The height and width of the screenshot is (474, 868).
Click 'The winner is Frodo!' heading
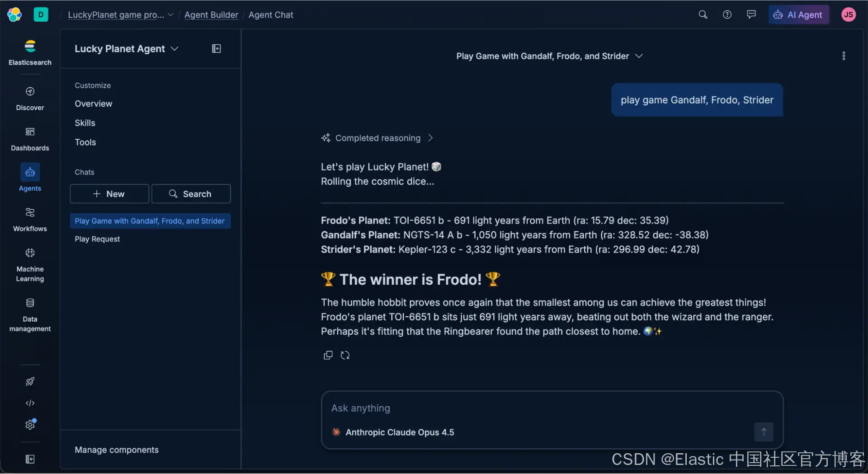[410, 280]
